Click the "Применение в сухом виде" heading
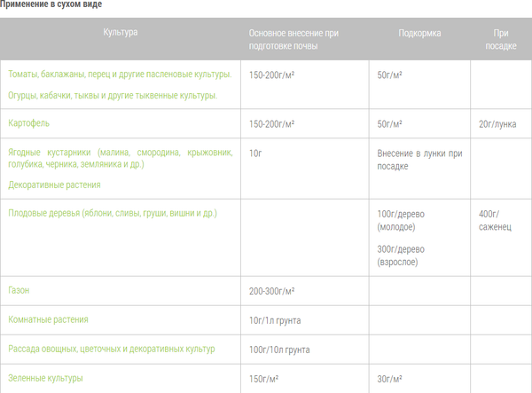The height and width of the screenshot is (393, 532). pyautogui.click(x=51, y=5)
